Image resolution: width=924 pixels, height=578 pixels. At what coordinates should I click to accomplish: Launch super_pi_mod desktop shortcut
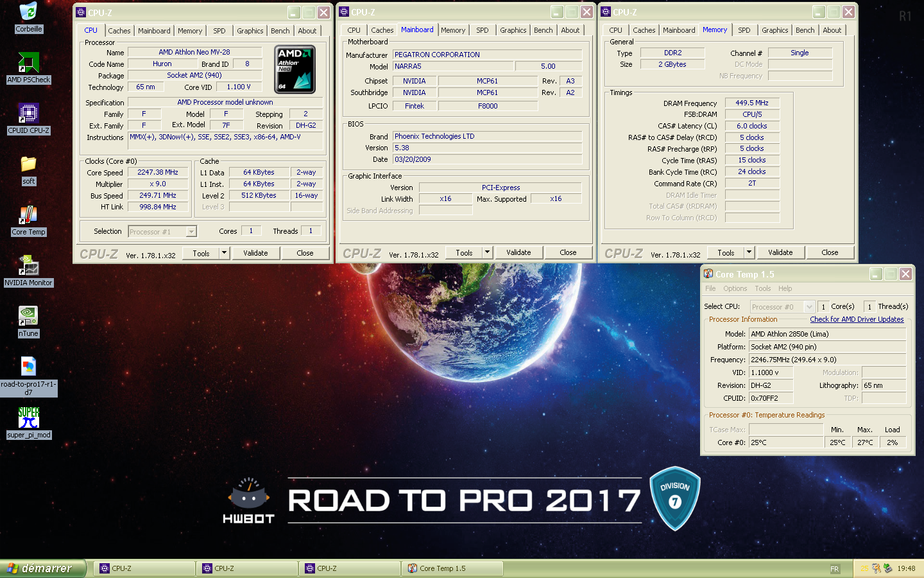click(28, 423)
